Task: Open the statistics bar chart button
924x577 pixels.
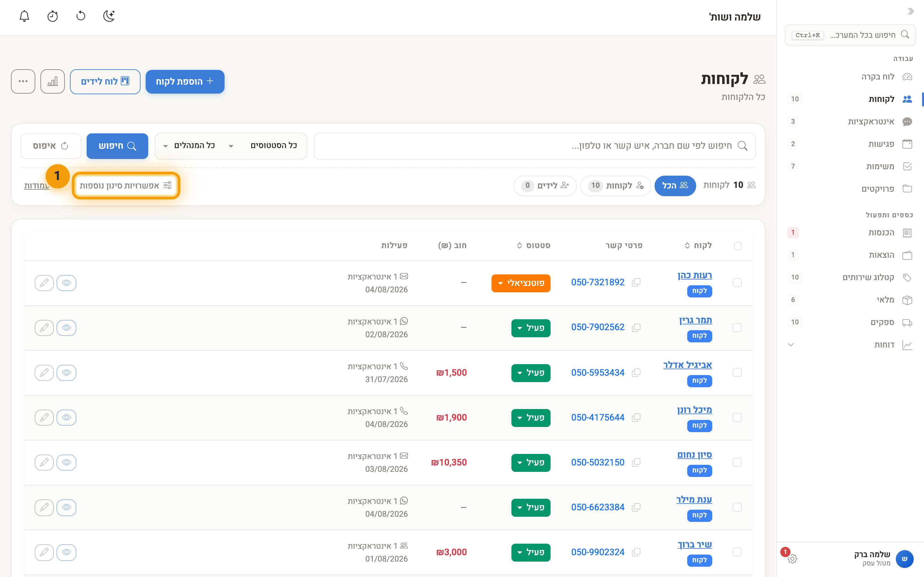Action: click(52, 81)
